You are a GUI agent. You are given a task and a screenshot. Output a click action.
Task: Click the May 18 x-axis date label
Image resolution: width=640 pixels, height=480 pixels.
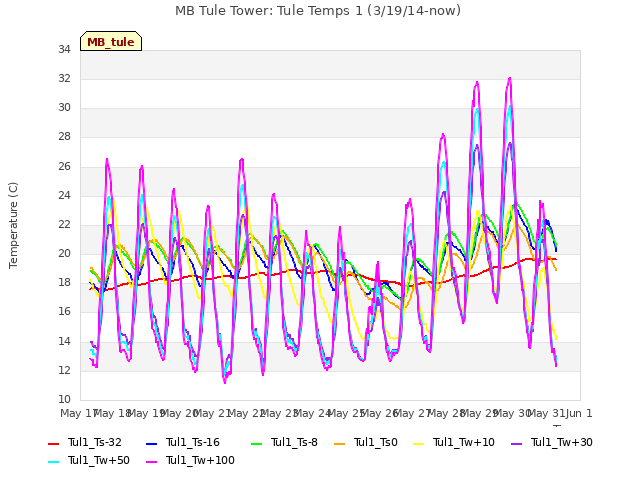(x=112, y=413)
